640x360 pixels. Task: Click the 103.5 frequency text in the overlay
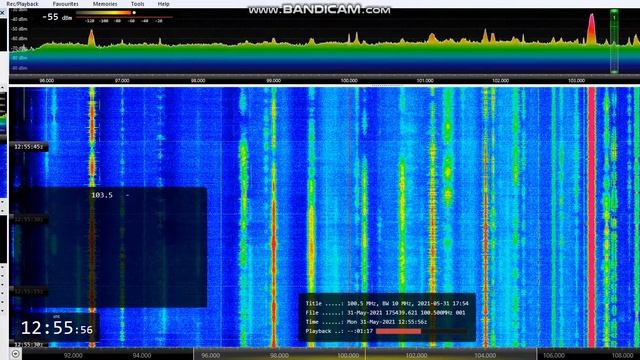click(x=102, y=195)
